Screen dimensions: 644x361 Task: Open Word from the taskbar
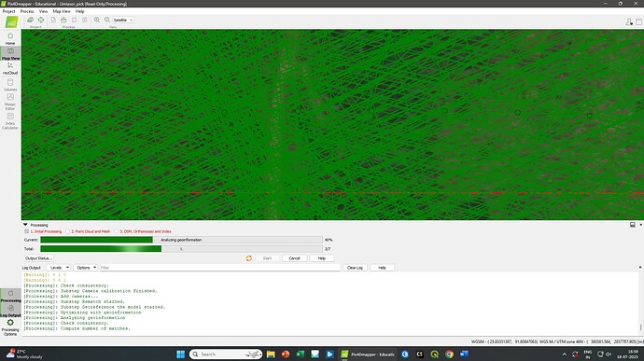pos(464,354)
